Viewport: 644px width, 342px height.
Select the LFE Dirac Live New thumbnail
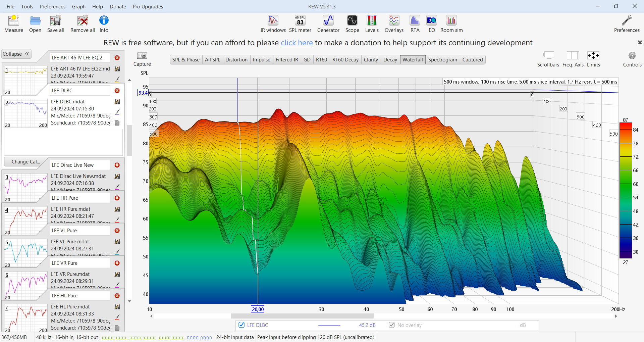[26, 187]
